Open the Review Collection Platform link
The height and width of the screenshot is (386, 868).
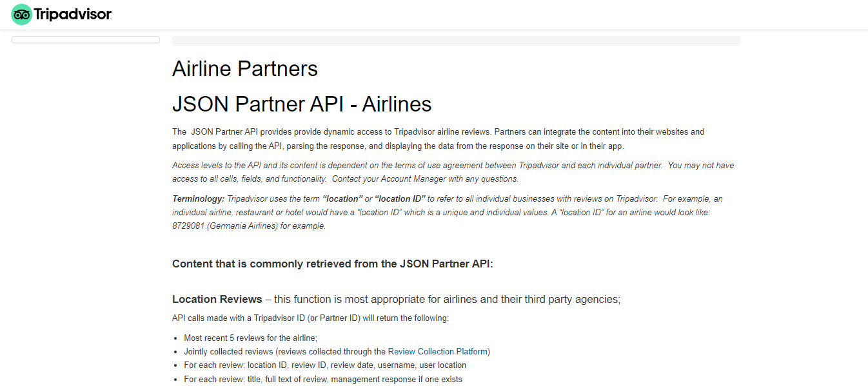pyautogui.click(x=437, y=351)
